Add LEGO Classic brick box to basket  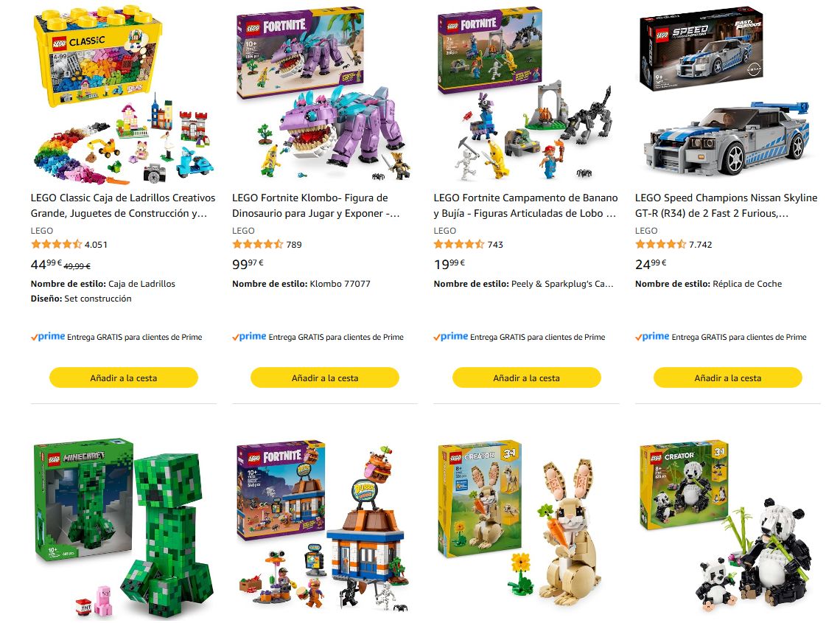click(124, 377)
